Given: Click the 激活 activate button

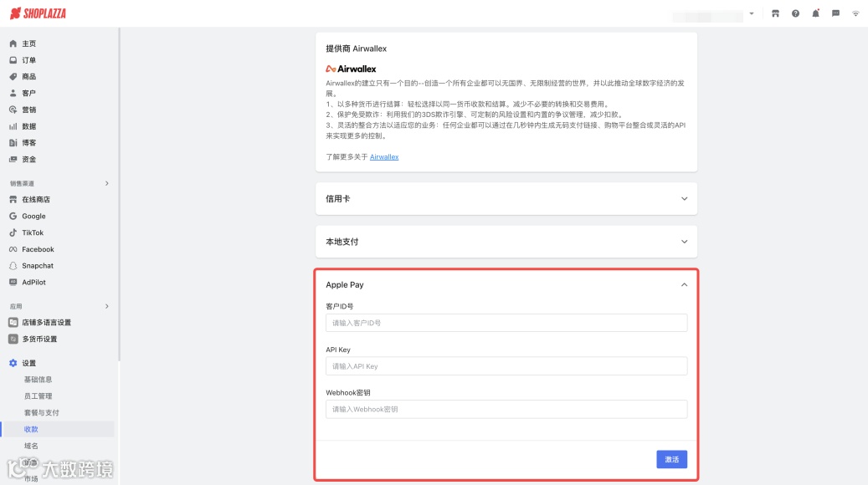Looking at the screenshot, I should [671, 460].
